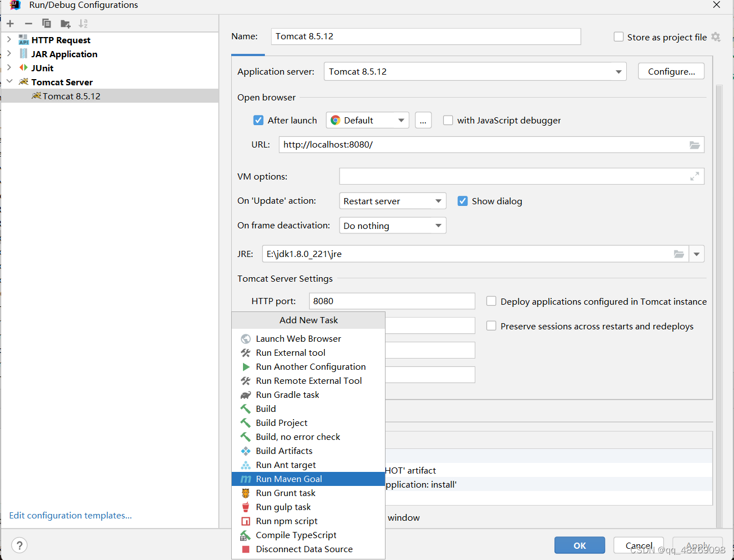Choose the Build task entry
The height and width of the screenshot is (560, 734).
(x=308, y=409)
